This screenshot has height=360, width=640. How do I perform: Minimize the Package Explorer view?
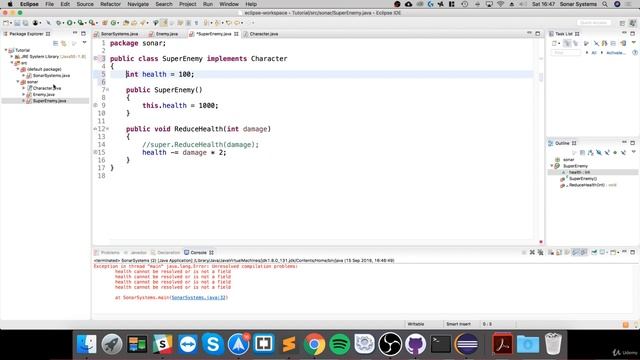pyautogui.click(x=75, y=33)
